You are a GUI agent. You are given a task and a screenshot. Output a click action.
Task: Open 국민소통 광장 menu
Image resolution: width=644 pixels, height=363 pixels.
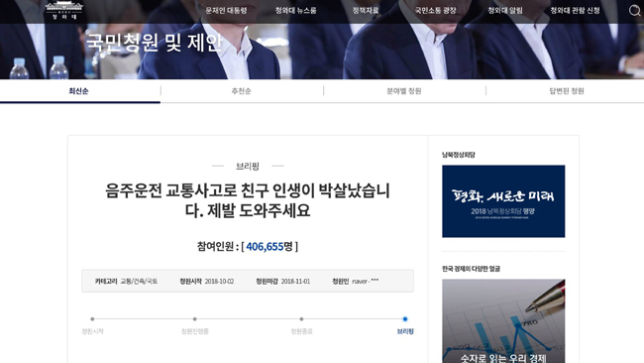click(x=435, y=10)
